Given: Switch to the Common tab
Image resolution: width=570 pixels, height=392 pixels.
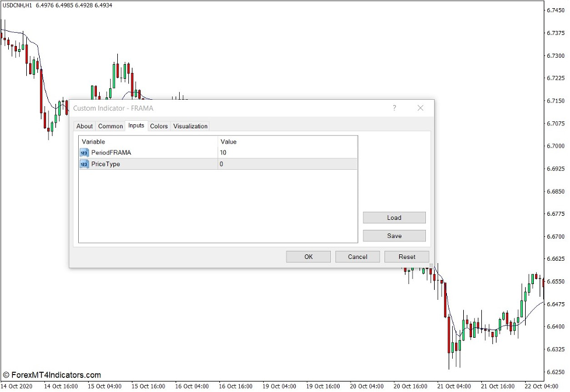Looking at the screenshot, I should coord(110,126).
